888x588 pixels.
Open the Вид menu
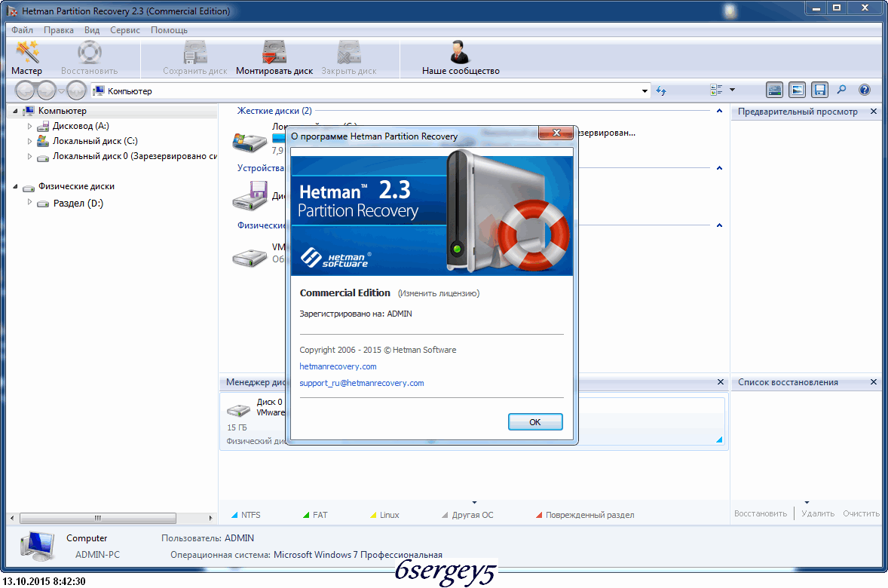click(92, 30)
